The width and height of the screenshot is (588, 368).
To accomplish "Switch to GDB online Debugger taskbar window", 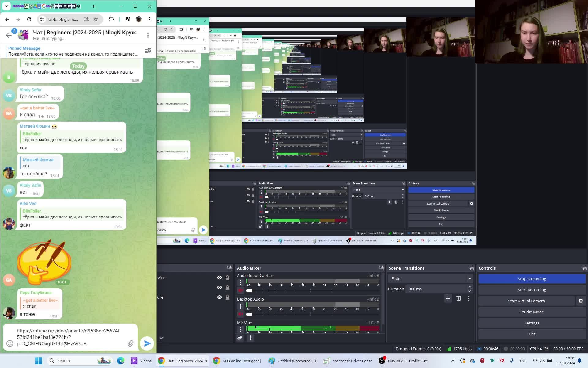I will [x=237, y=361].
